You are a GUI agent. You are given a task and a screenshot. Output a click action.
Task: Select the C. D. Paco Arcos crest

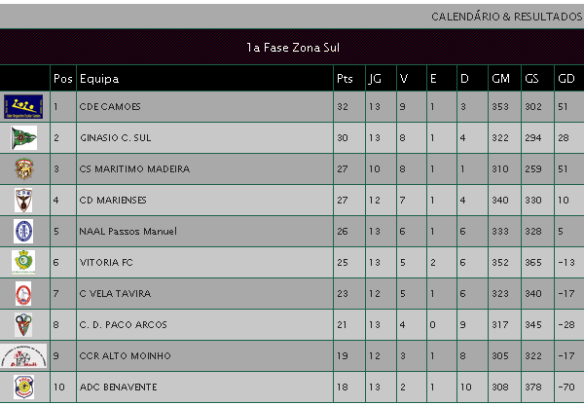point(23,324)
